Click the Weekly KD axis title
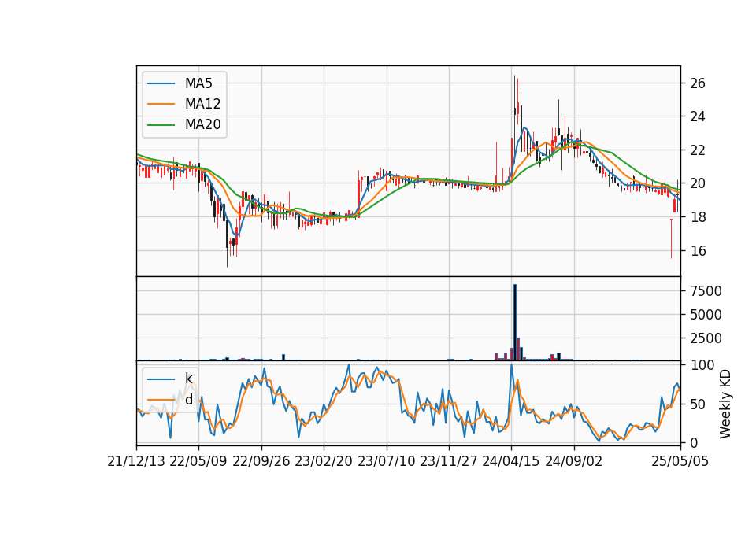The image size is (756, 543). (x=725, y=404)
